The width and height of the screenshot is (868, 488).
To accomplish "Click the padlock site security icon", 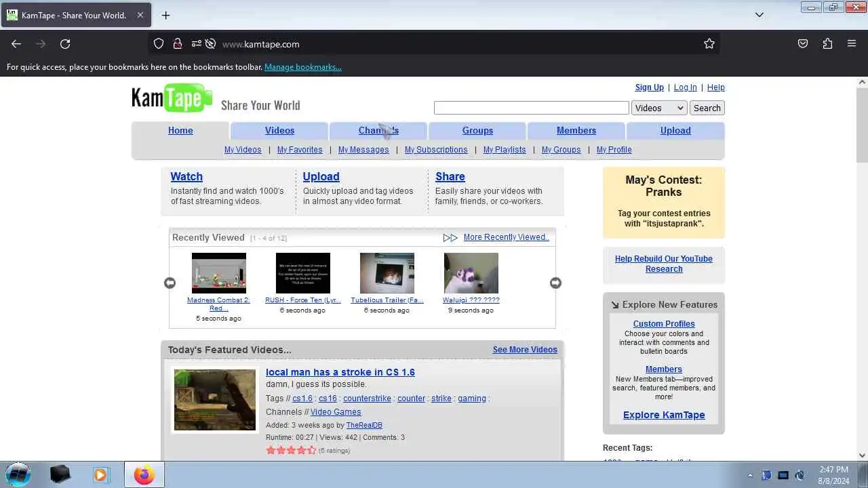I will 178,44.
